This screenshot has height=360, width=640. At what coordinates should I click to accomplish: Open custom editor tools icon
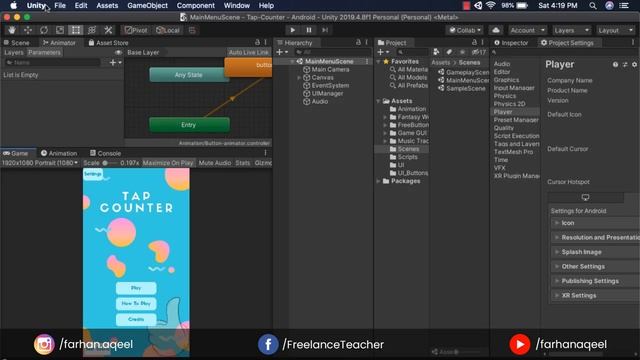point(108,30)
